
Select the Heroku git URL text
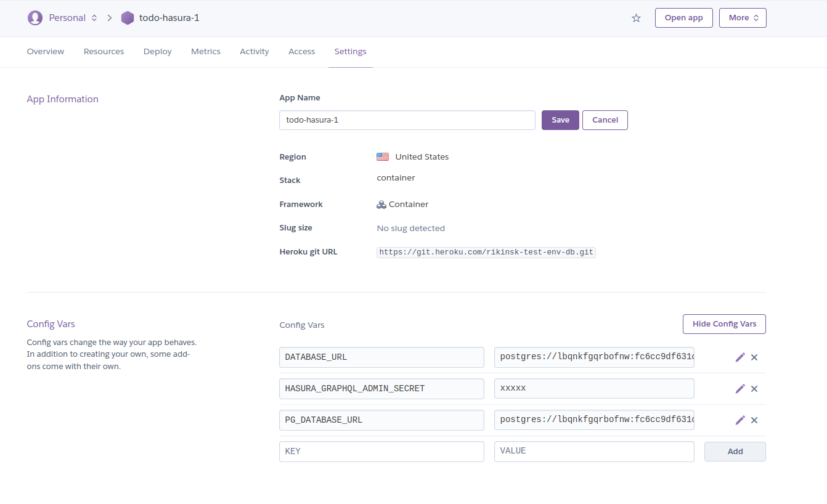[486, 252]
